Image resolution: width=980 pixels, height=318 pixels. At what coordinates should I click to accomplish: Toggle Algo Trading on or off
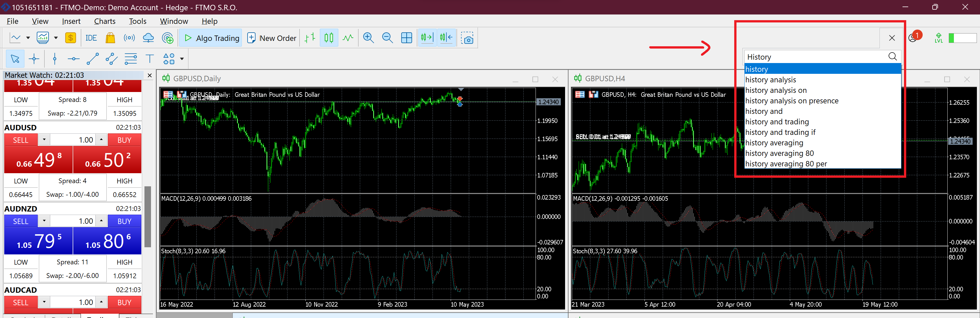tap(211, 38)
